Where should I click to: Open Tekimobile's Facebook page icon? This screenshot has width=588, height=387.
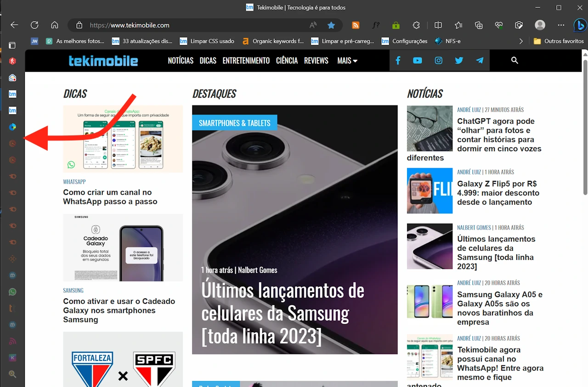coord(398,61)
